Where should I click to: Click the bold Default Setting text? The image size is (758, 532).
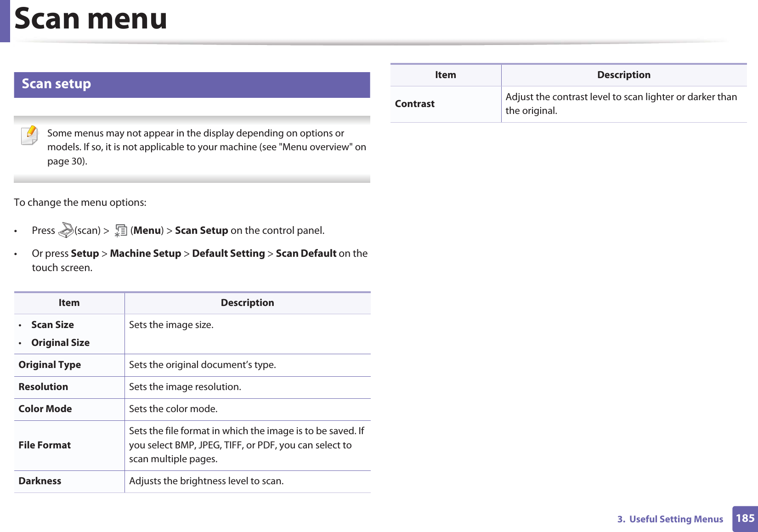click(x=229, y=254)
